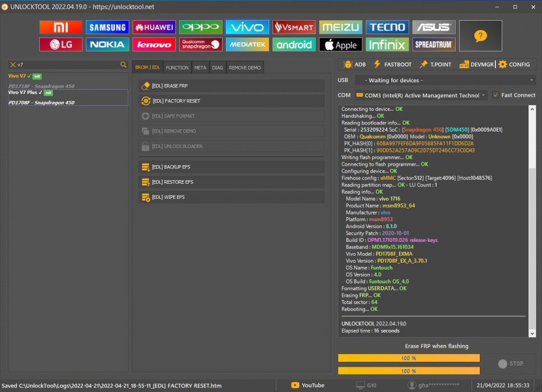Select Vivo V7 Plus in model list

68,97
